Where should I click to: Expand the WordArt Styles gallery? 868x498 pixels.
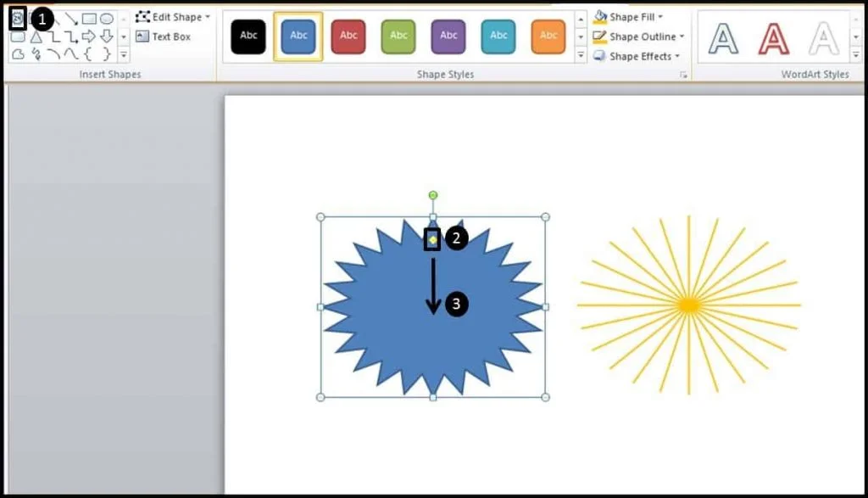[x=856, y=55]
